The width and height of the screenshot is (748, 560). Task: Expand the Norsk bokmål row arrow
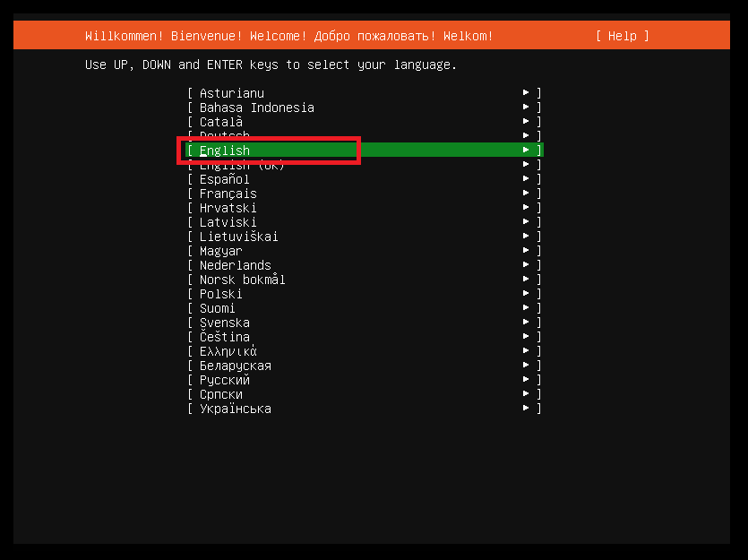pyautogui.click(x=527, y=280)
